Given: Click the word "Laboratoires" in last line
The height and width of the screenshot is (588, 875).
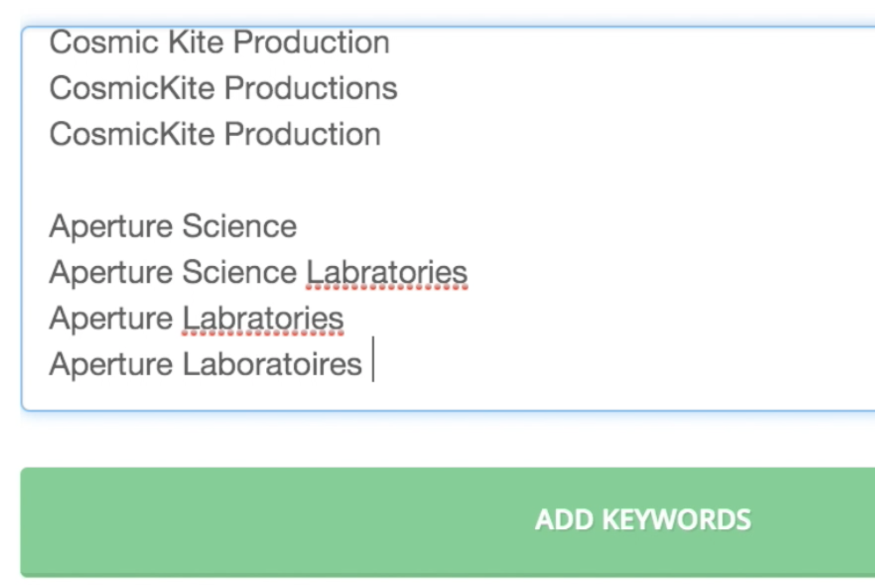Looking at the screenshot, I should pyautogui.click(x=272, y=364).
